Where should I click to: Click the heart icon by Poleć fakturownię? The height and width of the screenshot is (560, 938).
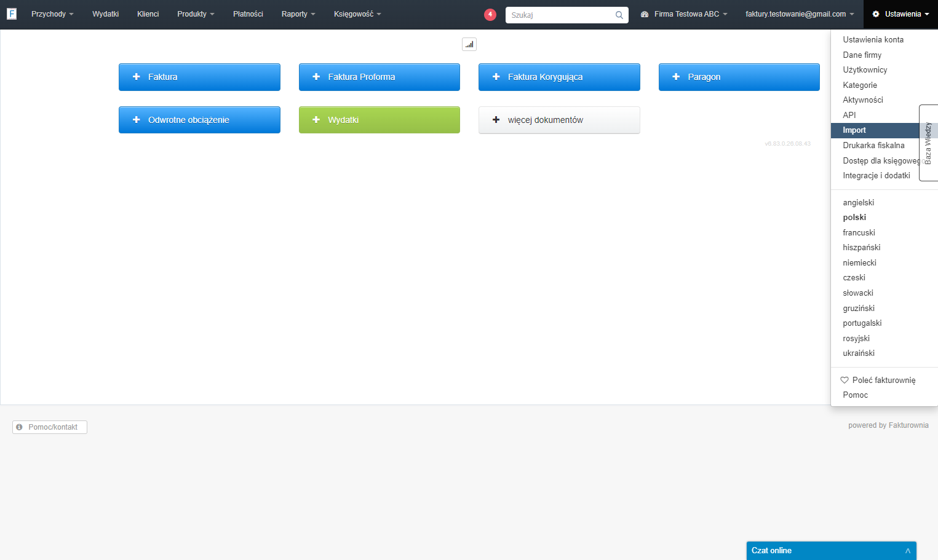tap(845, 380)
